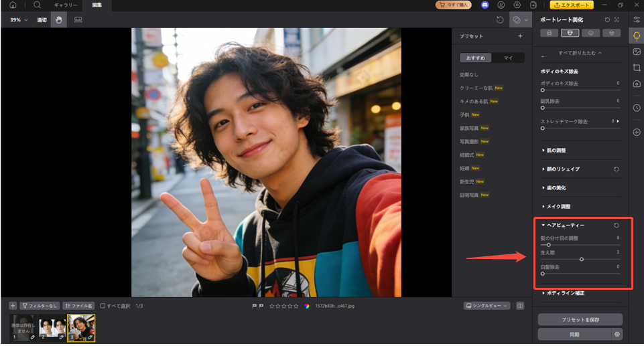Select the fourth portrait category icon

pos(612,33)
